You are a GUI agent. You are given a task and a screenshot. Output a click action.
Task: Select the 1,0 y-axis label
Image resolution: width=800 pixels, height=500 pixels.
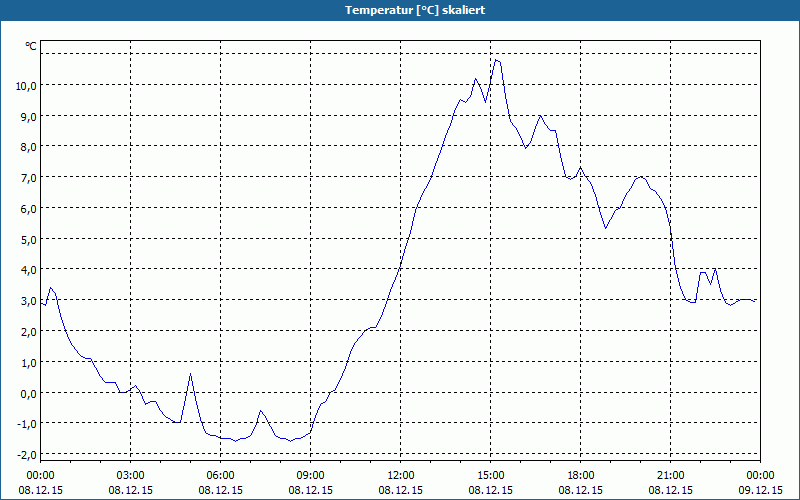pyautogui.click(x=29, y=363)
